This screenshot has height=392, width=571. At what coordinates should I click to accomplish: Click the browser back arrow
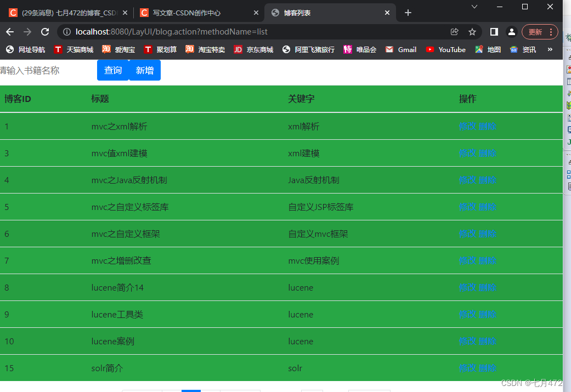[x=10, y=32]
